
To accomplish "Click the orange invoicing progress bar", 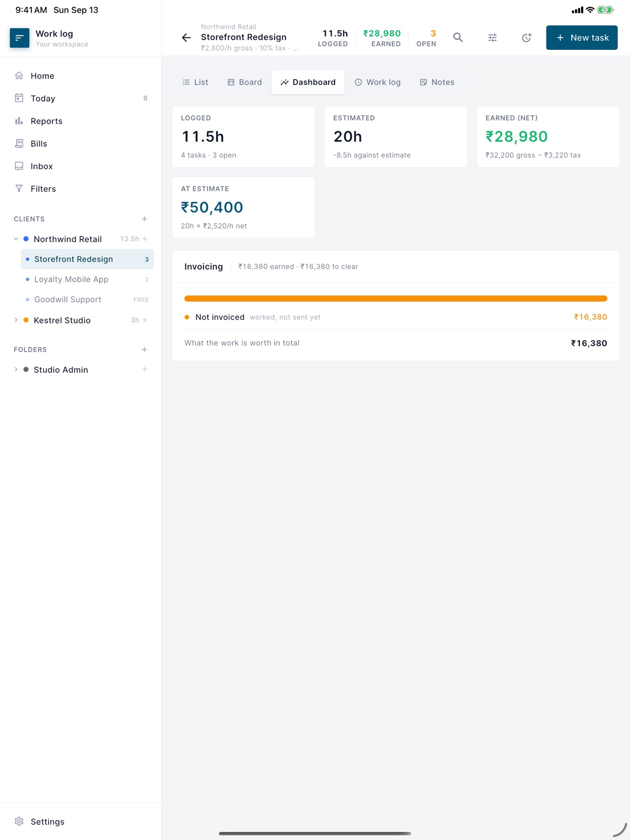I will pos(396,298).
